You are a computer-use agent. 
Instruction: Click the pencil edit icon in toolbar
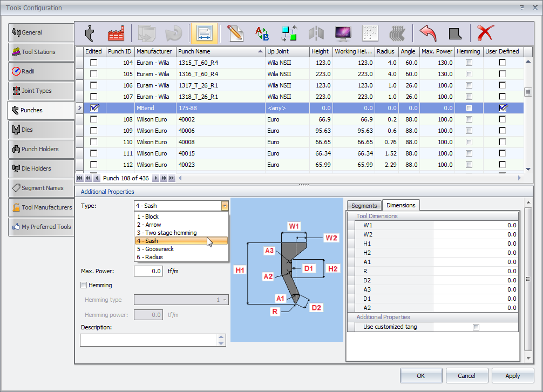(235, 33)
